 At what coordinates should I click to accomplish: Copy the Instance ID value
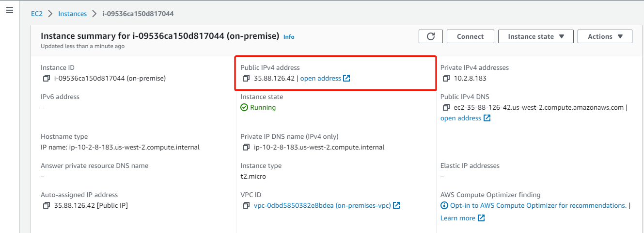click(46, 78)
